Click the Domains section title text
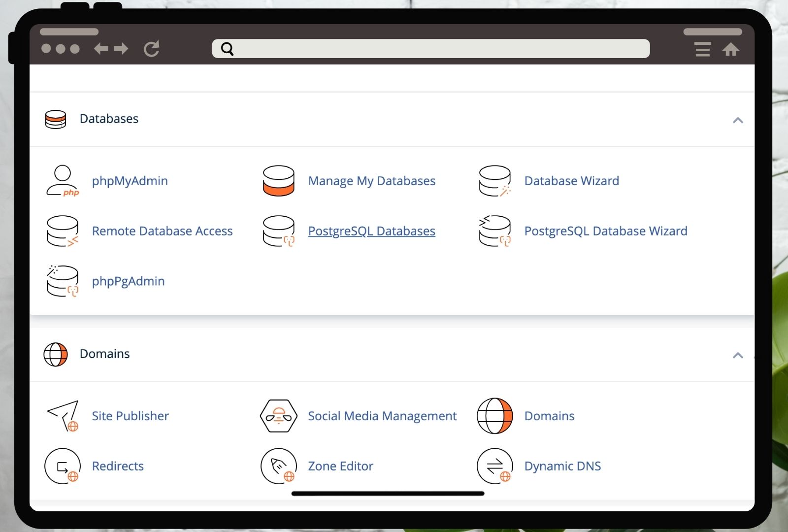This screenshot has width=788, height=532. tap(105, 354)
